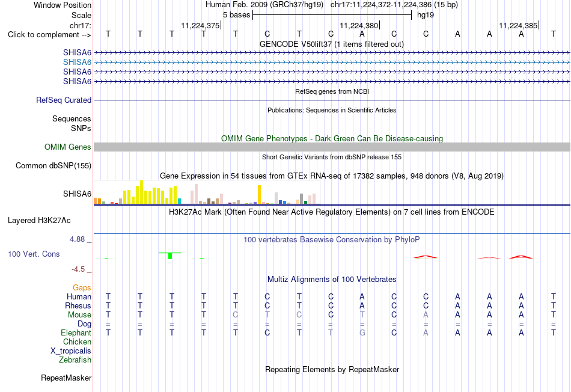Click the hg19 label next to scale bar
Screen dimensions: 571x392
426,15
